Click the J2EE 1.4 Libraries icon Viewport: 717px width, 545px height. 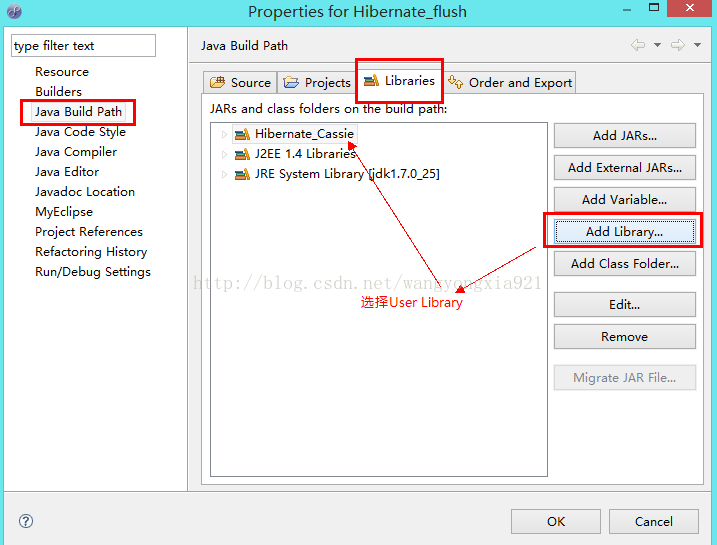pos(242,154)
